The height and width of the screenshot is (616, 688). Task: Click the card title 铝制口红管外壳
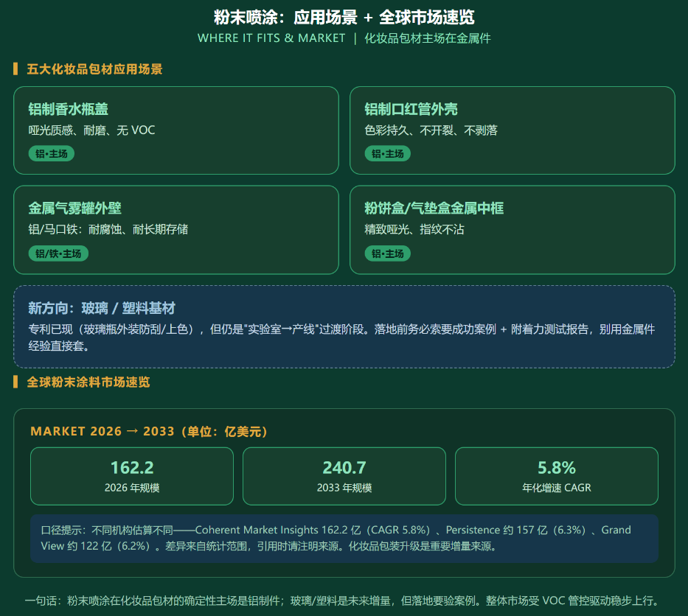pyautogui.click(x=411, y=109)
